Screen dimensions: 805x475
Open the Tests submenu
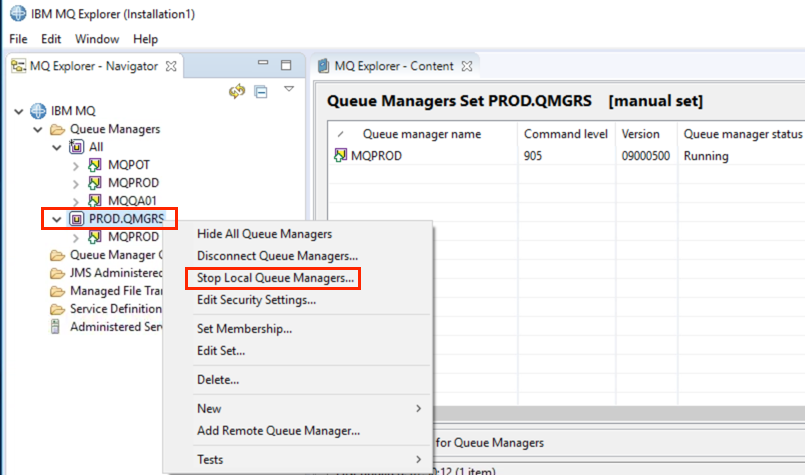click(x=298, y=460)
